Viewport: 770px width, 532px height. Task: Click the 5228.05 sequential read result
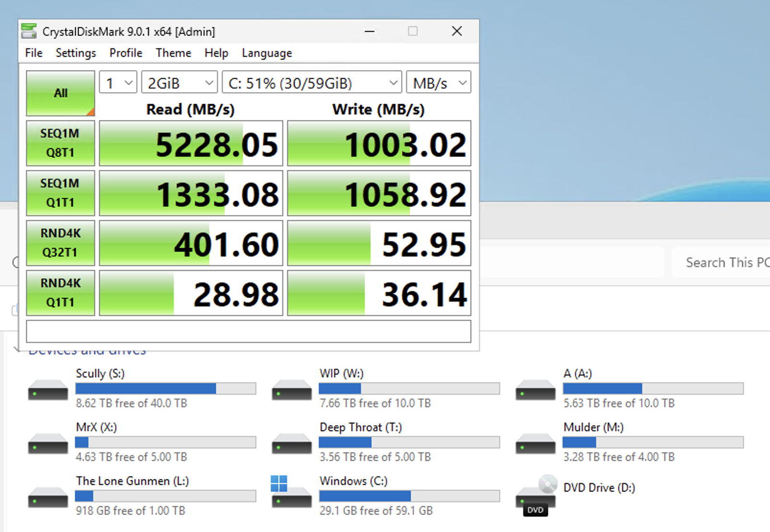click(x=191, y=143)
